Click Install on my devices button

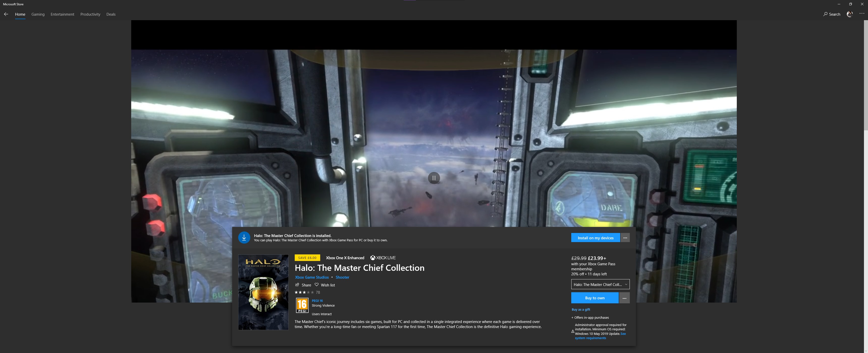click(x=595, y=238)
